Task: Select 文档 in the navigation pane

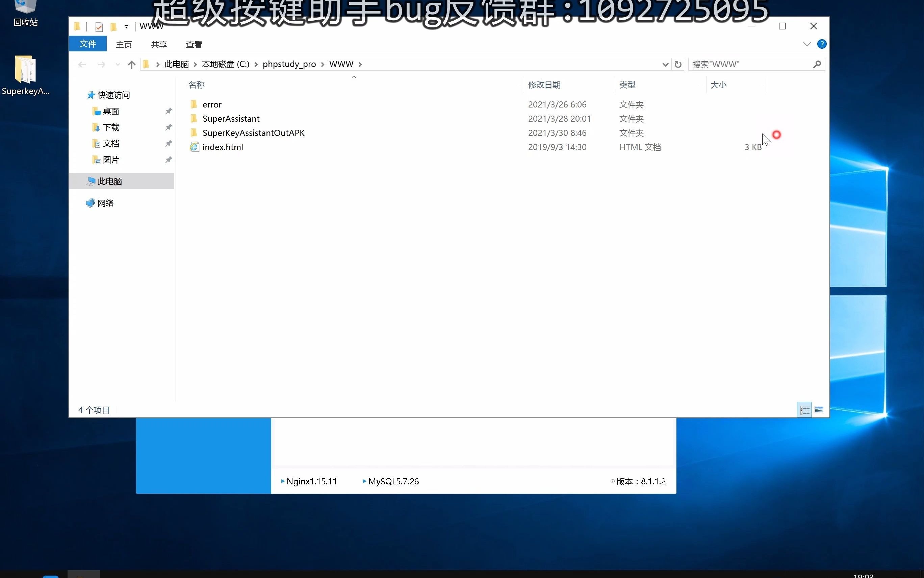Action: pos(111,143)
